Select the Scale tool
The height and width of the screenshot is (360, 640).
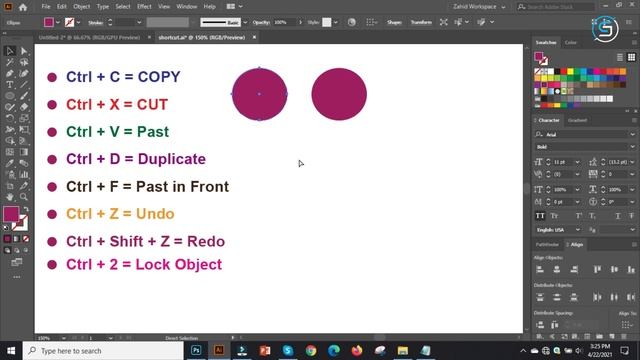24,118
